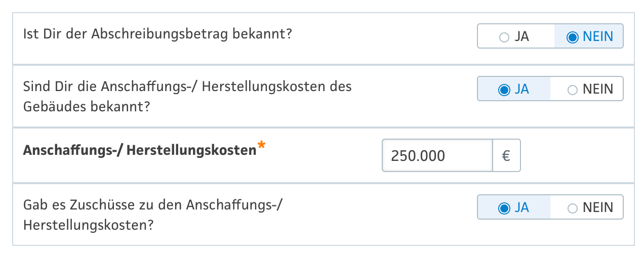
Task: Click JA text label for Gebäudes Kosten bekannt
Action: (x=521, y=90)
